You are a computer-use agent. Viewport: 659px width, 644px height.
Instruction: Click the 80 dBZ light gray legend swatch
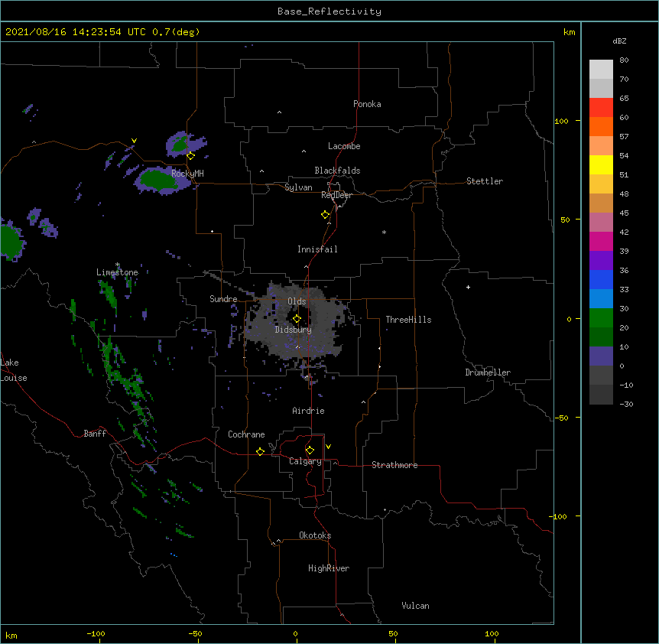click(601, 70)
